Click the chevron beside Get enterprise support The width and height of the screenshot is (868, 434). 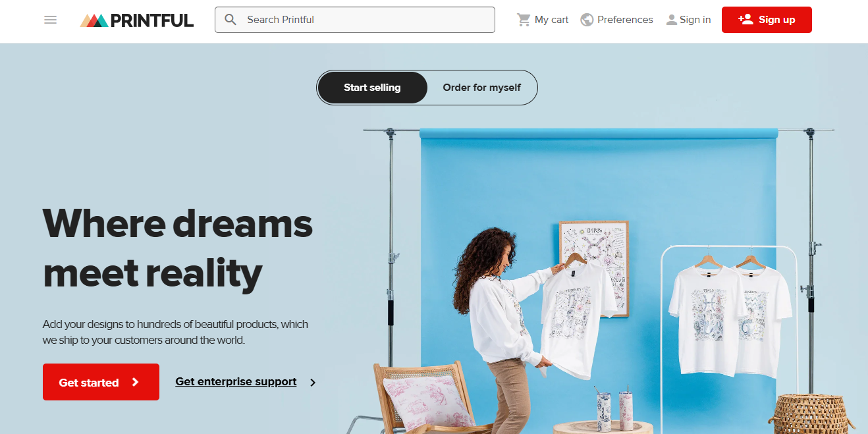(x=313, y=383)
